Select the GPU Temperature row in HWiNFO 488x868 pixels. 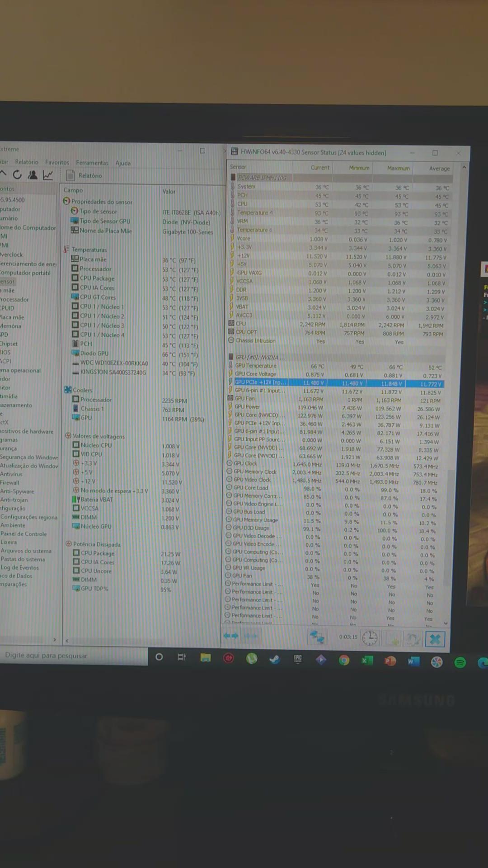336,366
